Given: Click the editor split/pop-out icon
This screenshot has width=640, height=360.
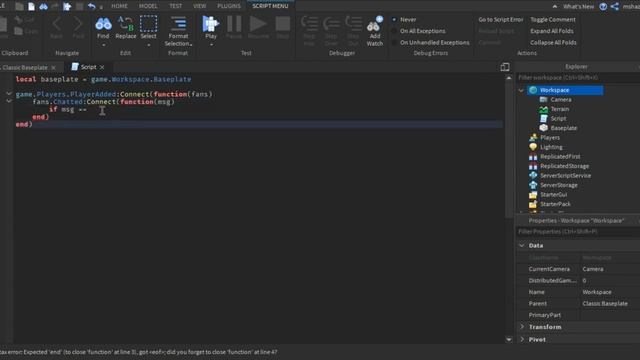Looking at the screenshot, I should point(505,67).
